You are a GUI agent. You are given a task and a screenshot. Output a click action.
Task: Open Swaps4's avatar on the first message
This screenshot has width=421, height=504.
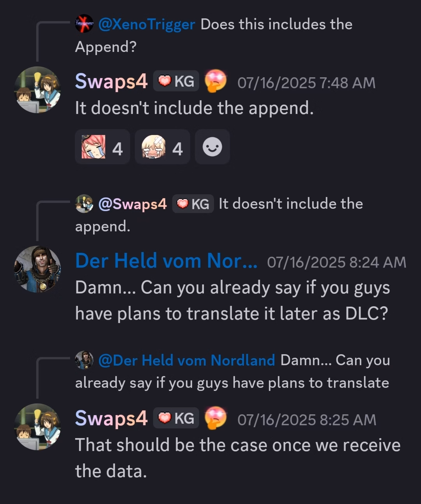37,90
